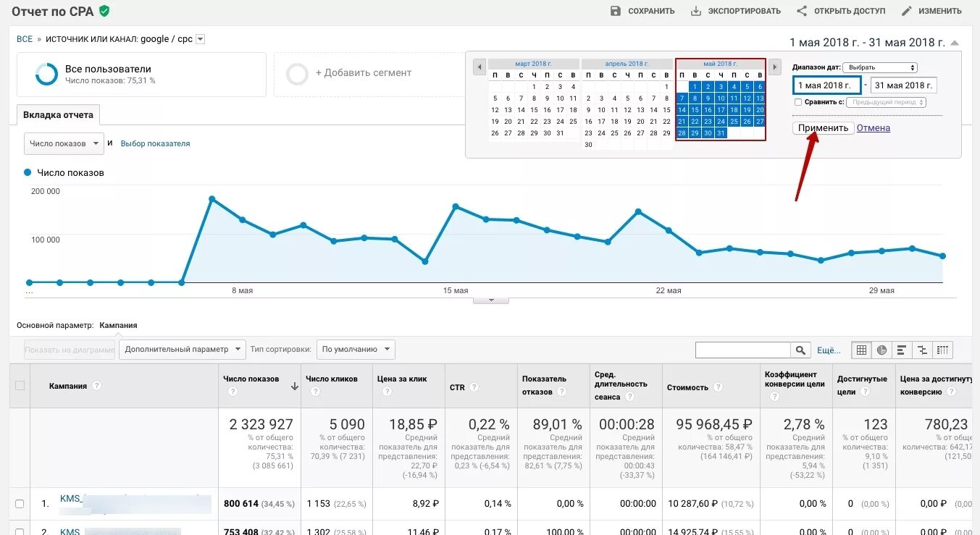Select day 15 in the May calendar
This screenshot has width=980, height=535.
(695, 110)
